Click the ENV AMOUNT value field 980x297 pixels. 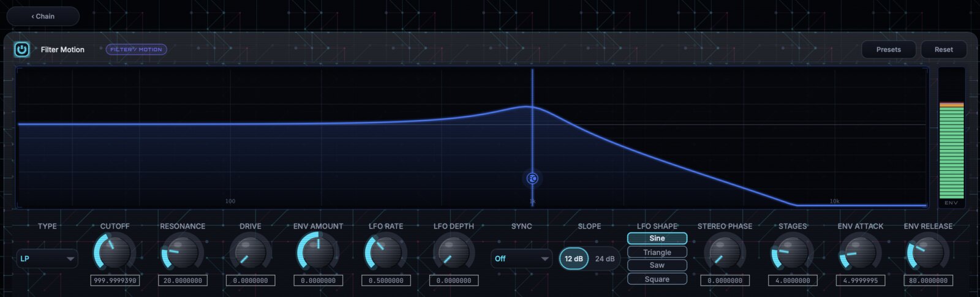click(x=318, y=280)
